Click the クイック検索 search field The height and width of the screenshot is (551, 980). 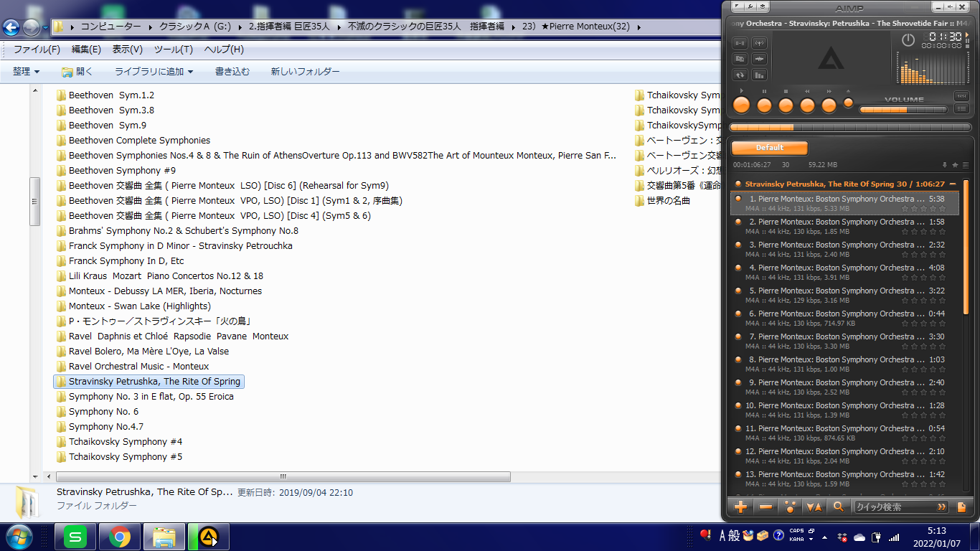[x=895, y=507]
